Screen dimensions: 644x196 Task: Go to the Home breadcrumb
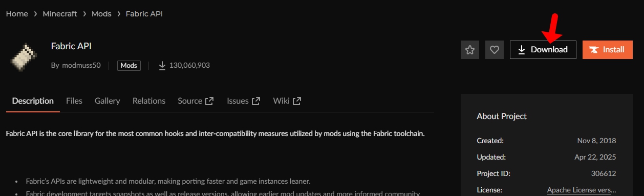17,14
